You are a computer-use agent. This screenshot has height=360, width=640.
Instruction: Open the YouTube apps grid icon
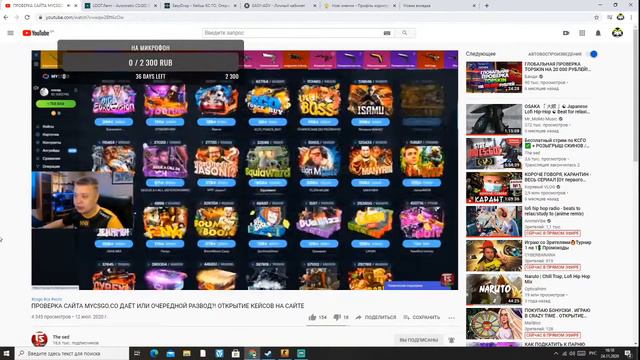pyautogui.click(x=582, y=33)
